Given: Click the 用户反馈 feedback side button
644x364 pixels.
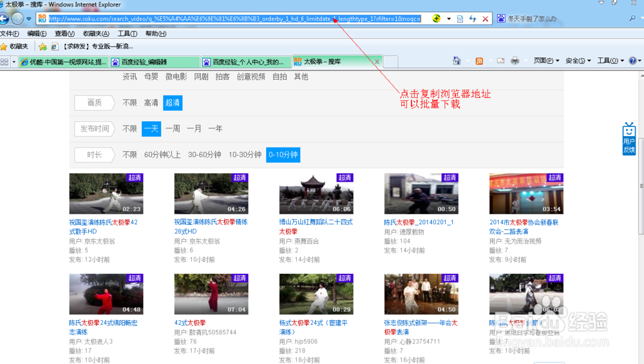Looking at the screenshot, I should tap(629, 139).
